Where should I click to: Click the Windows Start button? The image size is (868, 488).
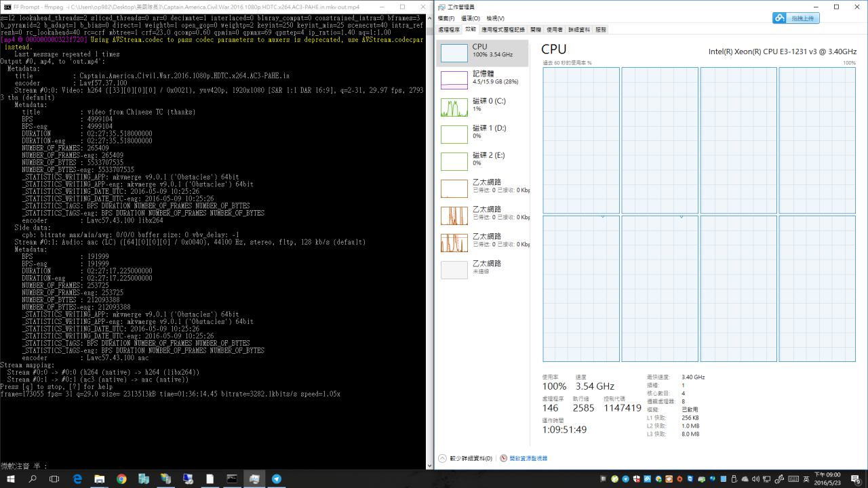coord(11,479)
